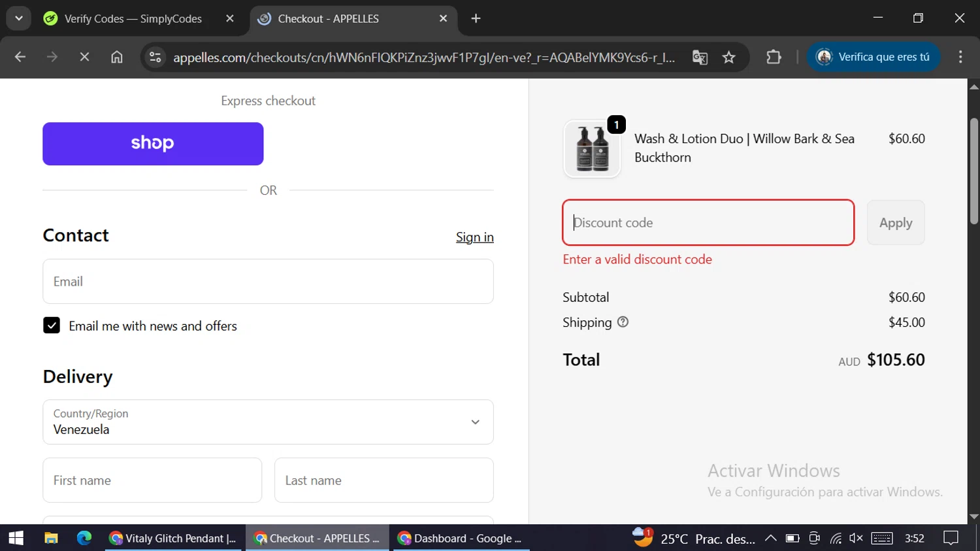Go back to previous page

[20, 58]
